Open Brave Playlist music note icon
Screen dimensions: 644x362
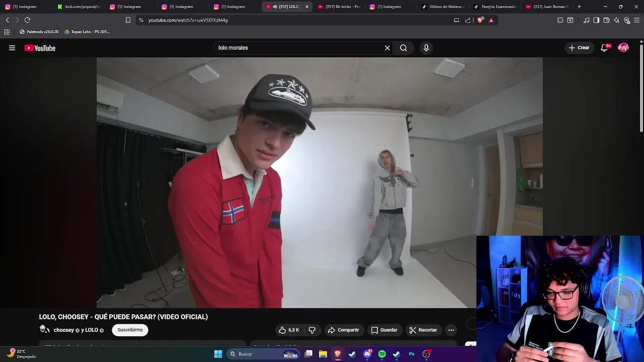coord(587,20)
